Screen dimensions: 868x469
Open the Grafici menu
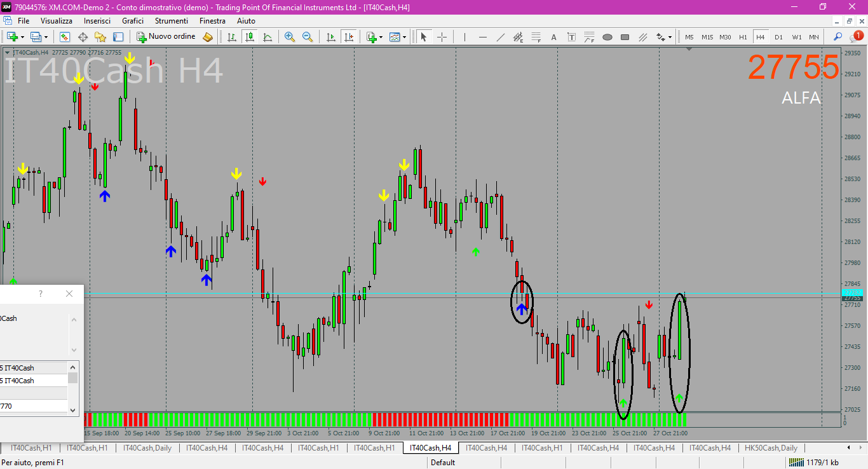(133, 21)
